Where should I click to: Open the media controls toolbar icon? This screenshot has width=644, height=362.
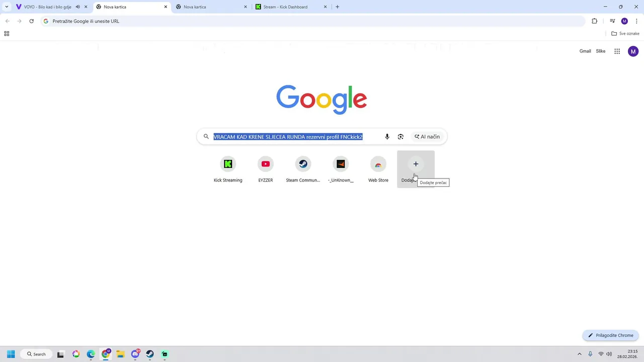pos(612,21)
